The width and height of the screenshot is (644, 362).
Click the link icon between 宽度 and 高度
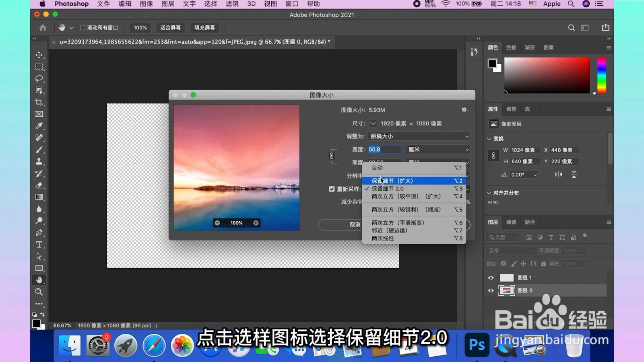(x=332, y=156)
